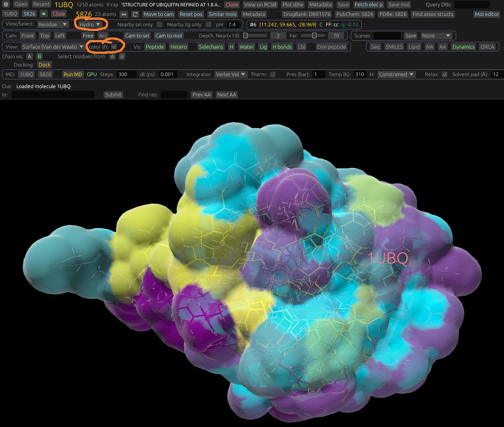Screen dimensions: 504x427
Task: Click the circular refresh arrow icon
Action: coord(135,14)
